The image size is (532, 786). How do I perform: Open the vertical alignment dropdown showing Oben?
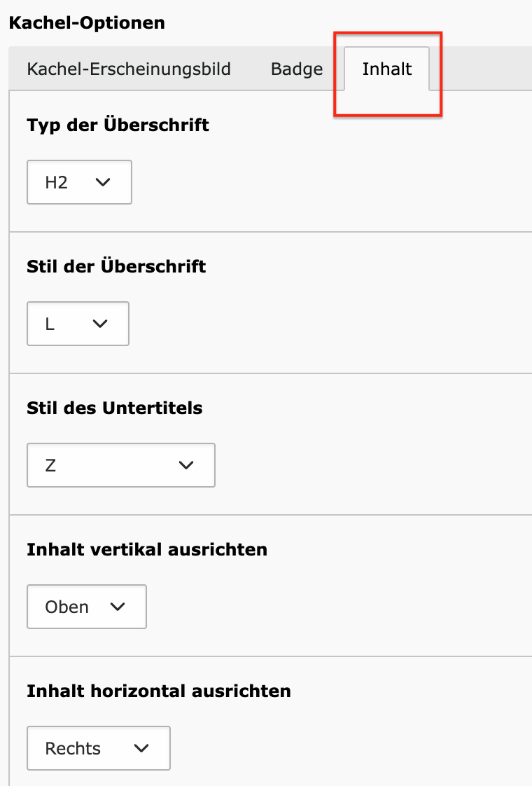click(x=86, y=607)
